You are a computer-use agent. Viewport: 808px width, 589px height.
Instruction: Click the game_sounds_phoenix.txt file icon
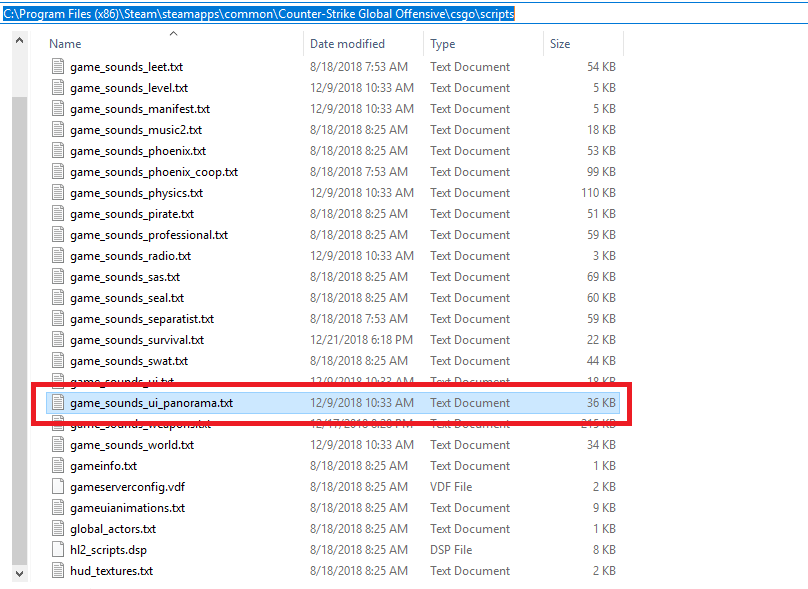(58, 150)
